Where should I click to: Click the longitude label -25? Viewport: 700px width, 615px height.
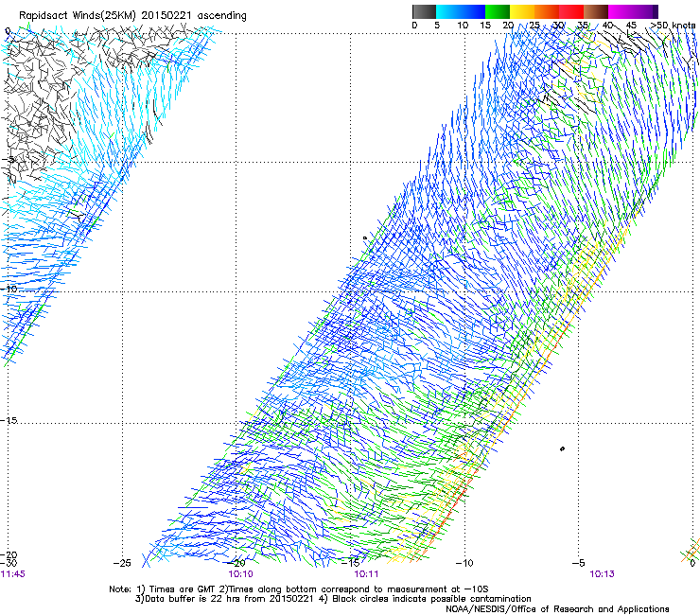(122, 563)
